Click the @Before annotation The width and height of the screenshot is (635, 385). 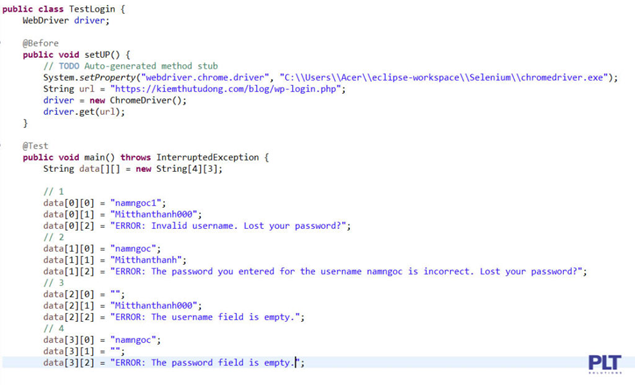(40, 43)
